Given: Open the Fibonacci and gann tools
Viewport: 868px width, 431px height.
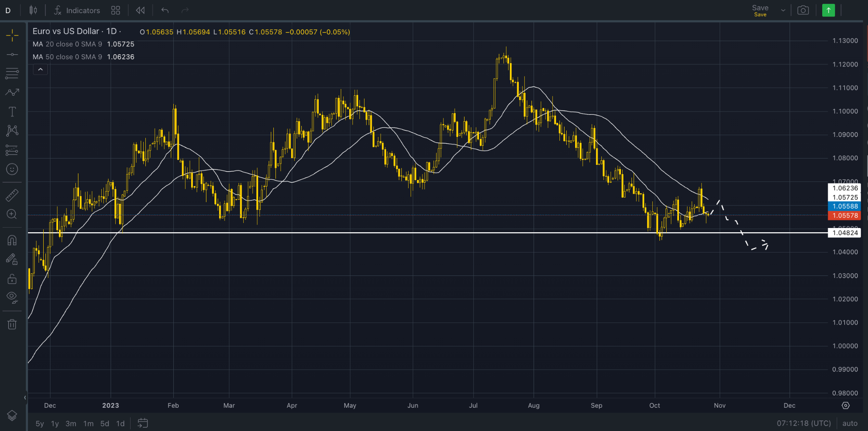Looking at the screenshot, I should tap(12, 73).
